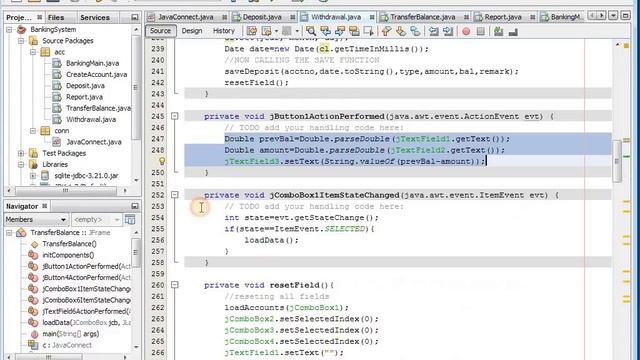Show the opened documents list dropdown
Image resolution: width=640 pixels, height=360 pixels.
613,16
